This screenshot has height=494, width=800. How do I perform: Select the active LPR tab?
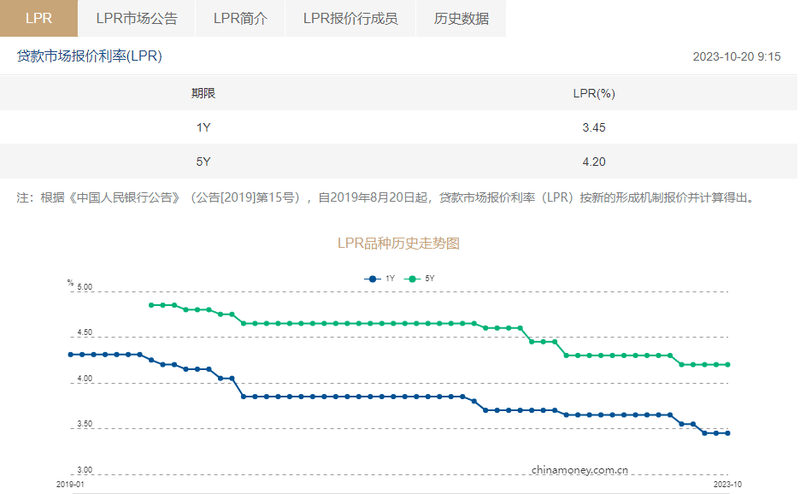(x=39, y=18)
